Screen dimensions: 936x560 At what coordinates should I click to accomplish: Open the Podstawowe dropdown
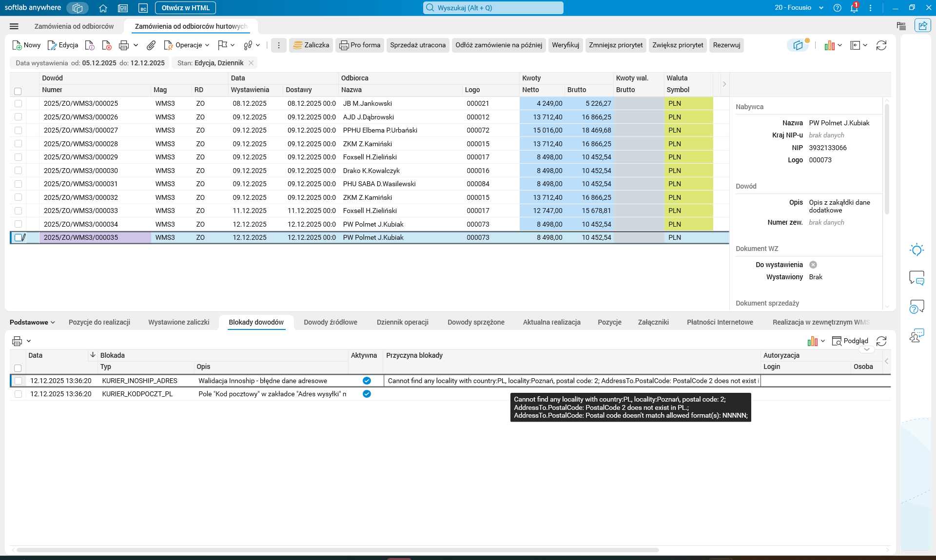[x=32, y=322]
